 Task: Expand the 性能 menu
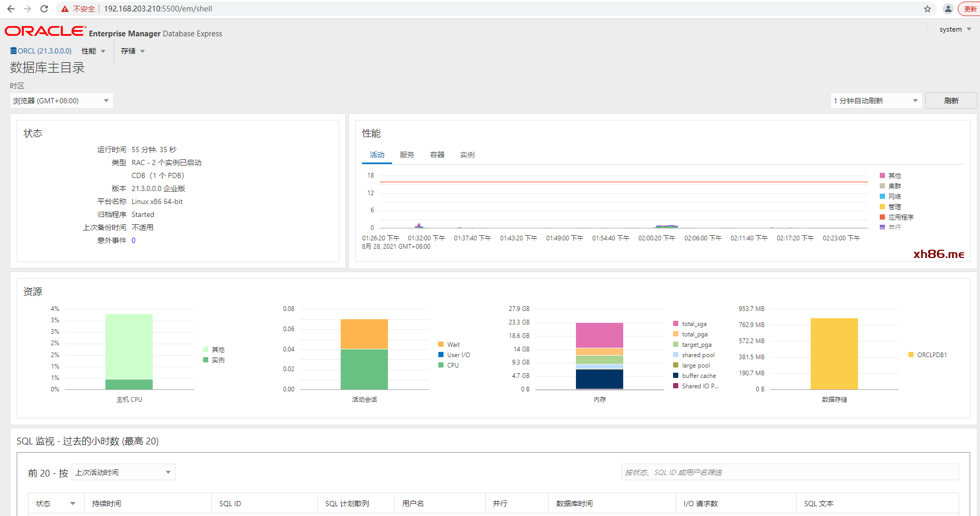tap(93, 51)
